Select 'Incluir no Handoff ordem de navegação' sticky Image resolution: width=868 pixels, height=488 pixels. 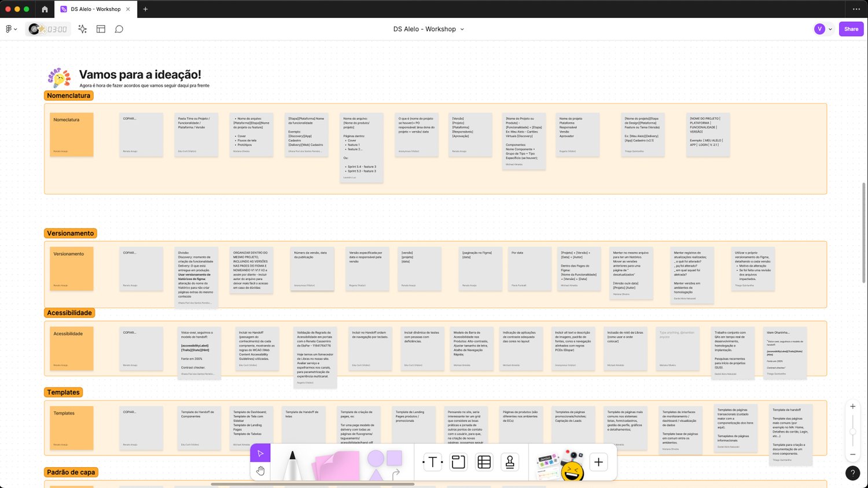click(x=370, y=349)
